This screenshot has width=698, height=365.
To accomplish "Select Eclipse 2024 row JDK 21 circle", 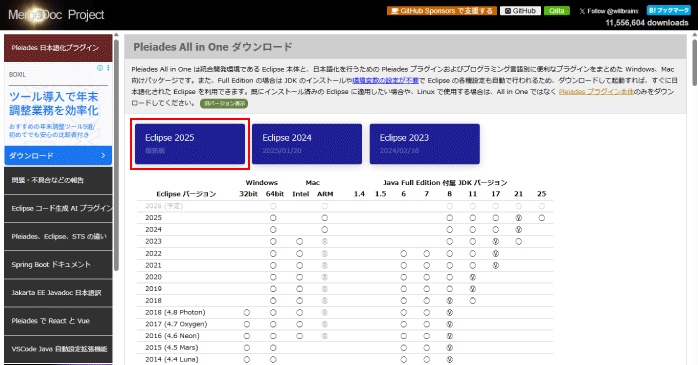I will (519, 230).
